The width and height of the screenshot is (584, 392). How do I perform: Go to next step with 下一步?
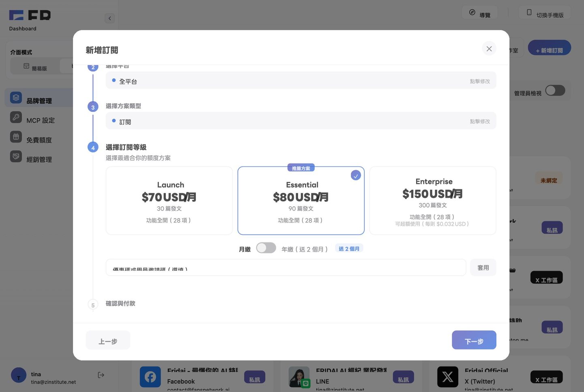click(474, 340)
